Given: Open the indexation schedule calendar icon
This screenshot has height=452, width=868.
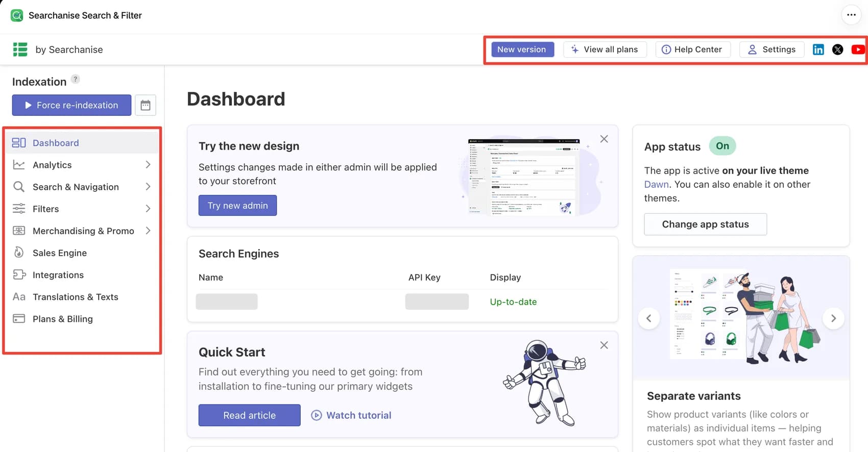Looking at the screenshot, I should pos(146,105).
